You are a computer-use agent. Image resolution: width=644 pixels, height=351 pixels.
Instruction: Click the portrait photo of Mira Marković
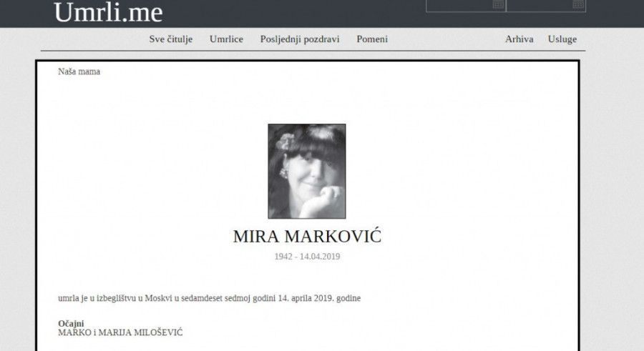(x=307, y=171)
